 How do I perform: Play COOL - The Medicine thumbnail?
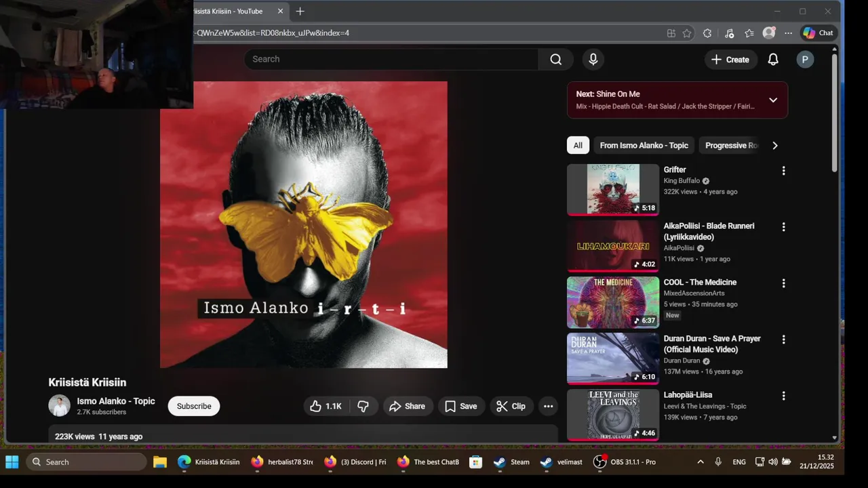tap(613, 302)
